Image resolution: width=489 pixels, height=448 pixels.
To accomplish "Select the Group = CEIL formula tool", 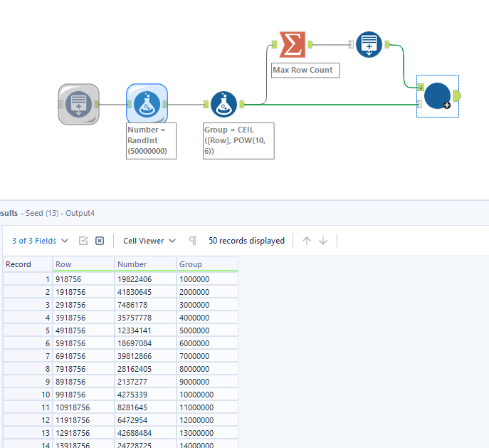I will pyautogui.click(x=224, y=104).
